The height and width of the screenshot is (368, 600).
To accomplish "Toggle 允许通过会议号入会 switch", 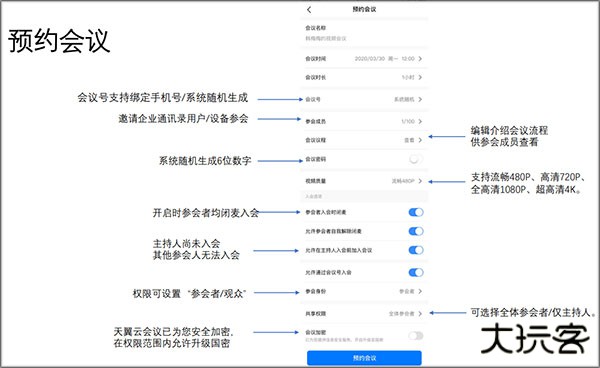I will [416, 272].
